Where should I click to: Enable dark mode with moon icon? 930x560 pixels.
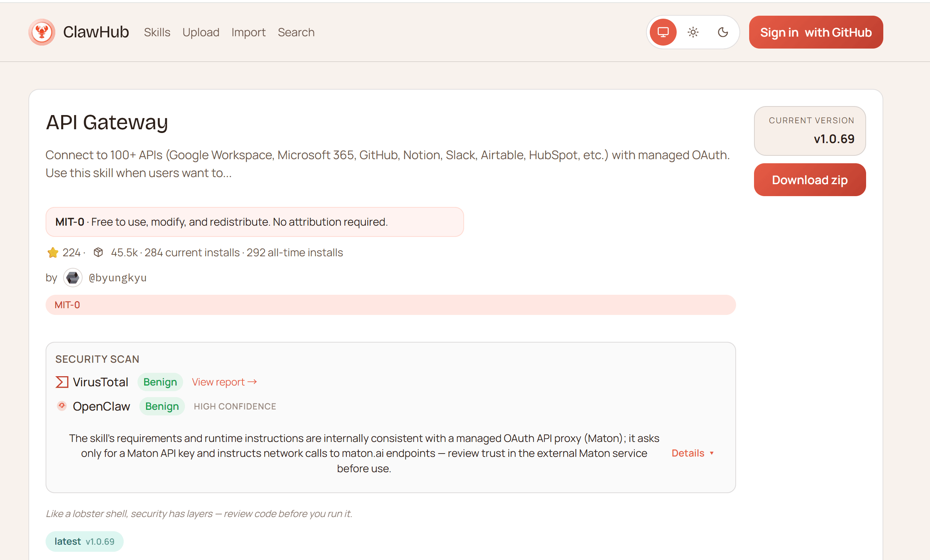(723, 32)
